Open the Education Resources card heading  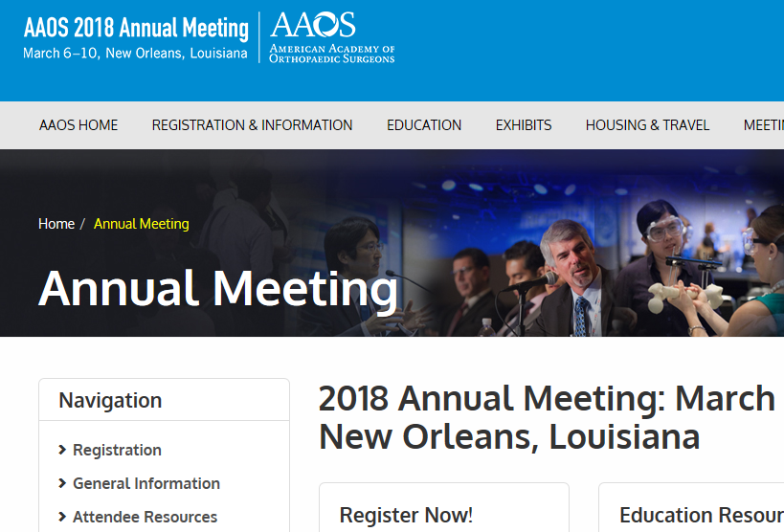tap(701, 515)
